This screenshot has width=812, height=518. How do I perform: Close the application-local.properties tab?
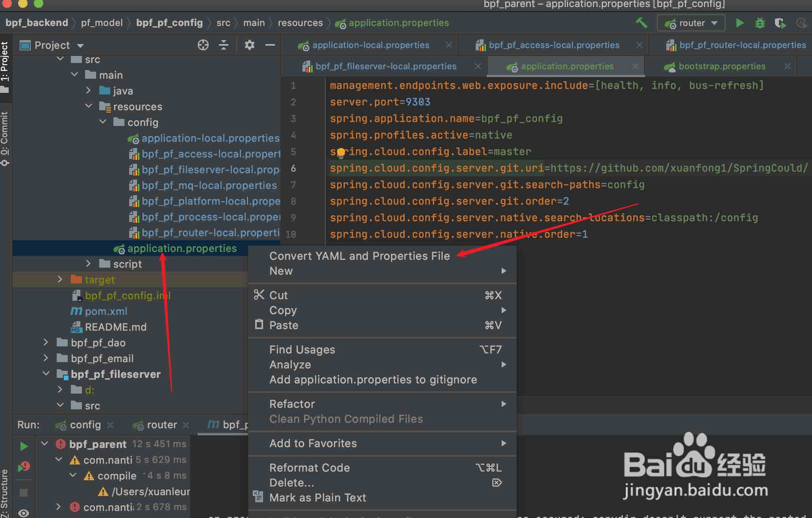coord(449,45)
